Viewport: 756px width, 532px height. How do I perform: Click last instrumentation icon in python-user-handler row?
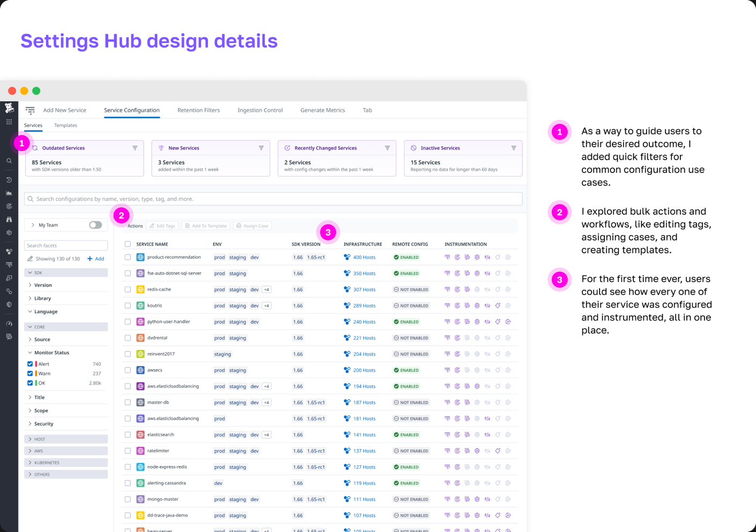pos(508,322)
